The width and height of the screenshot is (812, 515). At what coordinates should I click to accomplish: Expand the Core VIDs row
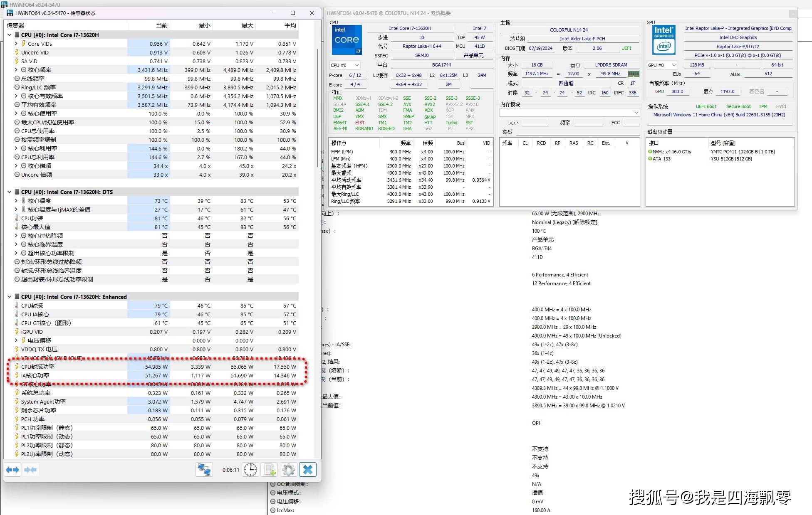coord(16,44)
